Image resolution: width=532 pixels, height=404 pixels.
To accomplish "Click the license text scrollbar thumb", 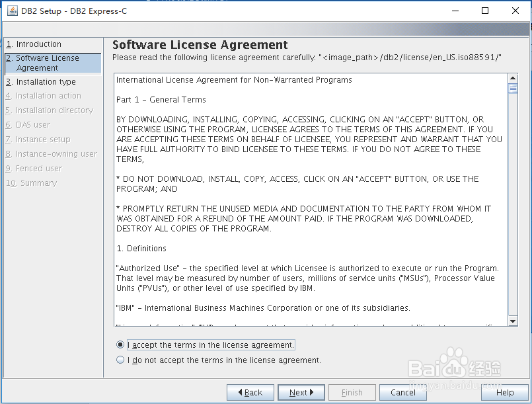I will pos(513,88).
